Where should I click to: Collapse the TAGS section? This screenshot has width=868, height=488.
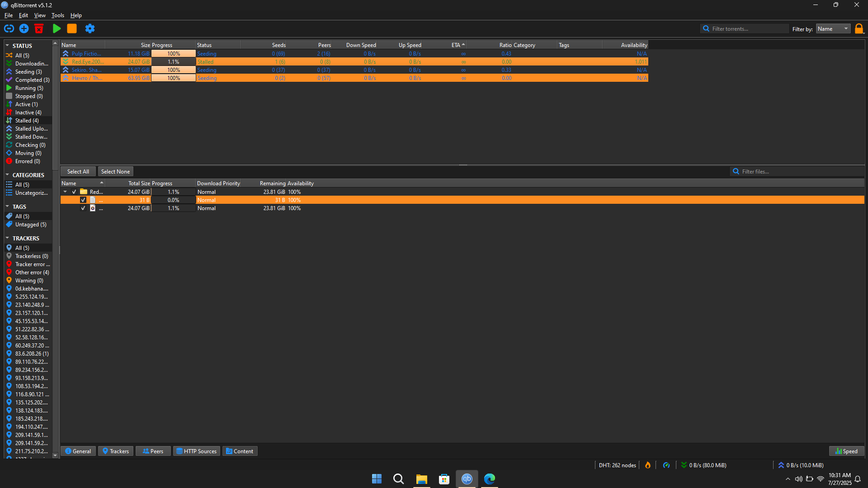click(7, 206)
